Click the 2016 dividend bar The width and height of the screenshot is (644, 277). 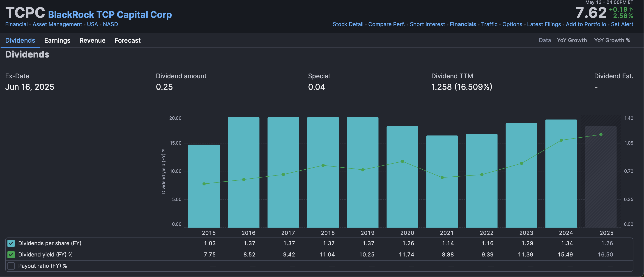click(x=244, y=172)
